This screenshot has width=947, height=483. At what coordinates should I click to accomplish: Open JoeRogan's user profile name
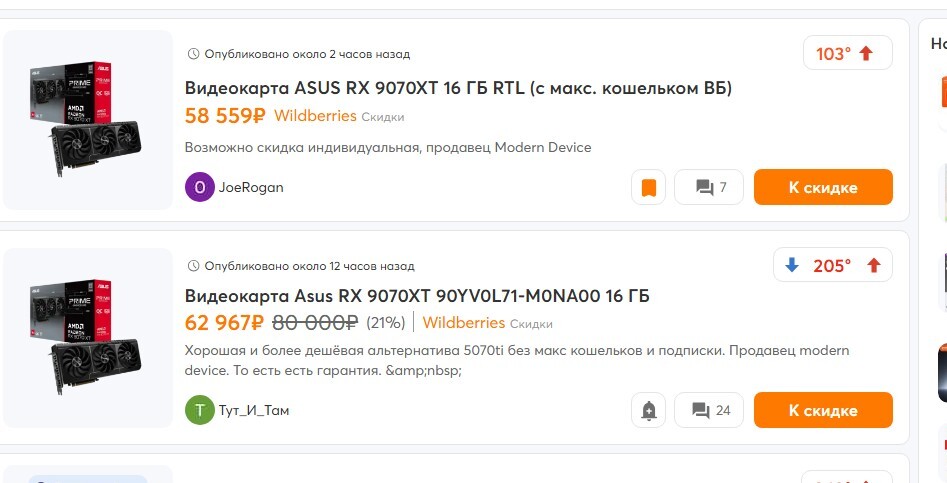251,187
